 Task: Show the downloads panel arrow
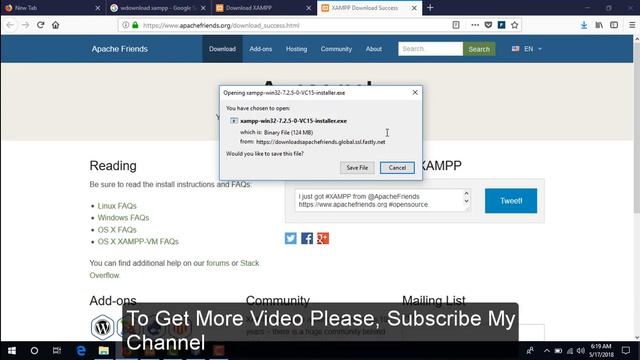[x=584, y=25]
